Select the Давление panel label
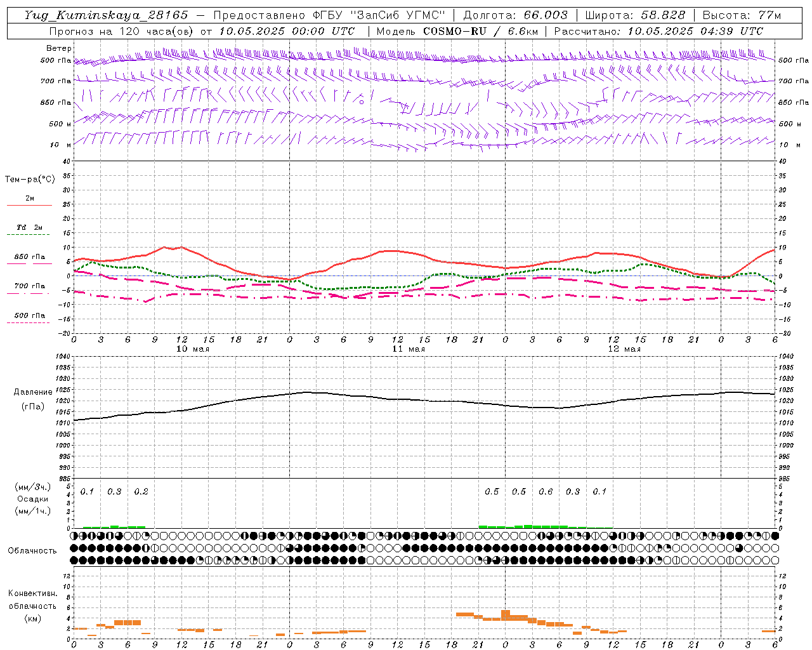The image size is (812, 650). point(32,392)
